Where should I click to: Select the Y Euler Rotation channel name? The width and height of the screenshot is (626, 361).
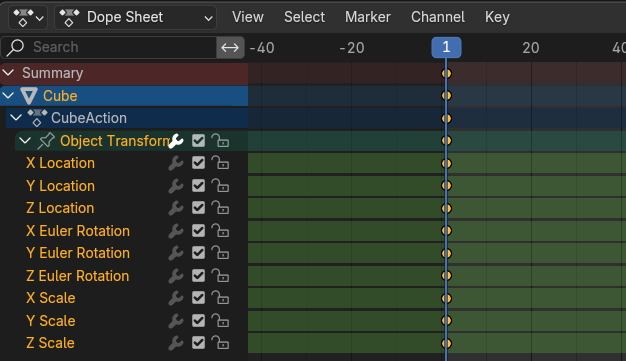click(x=78, y=253)
